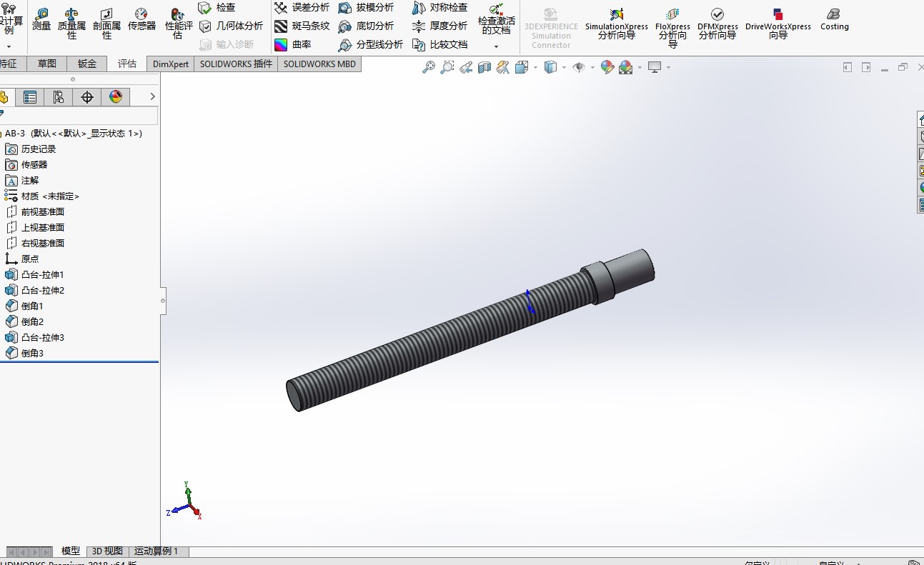Open the 测量 (Measure) tool
The height and width of the screenshot is (565, 924).
point(41,20)
